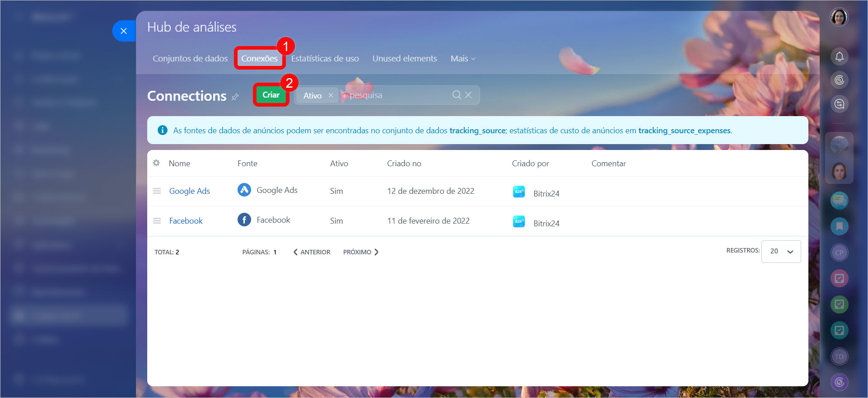Click the Facebook source logo icon

244,220
